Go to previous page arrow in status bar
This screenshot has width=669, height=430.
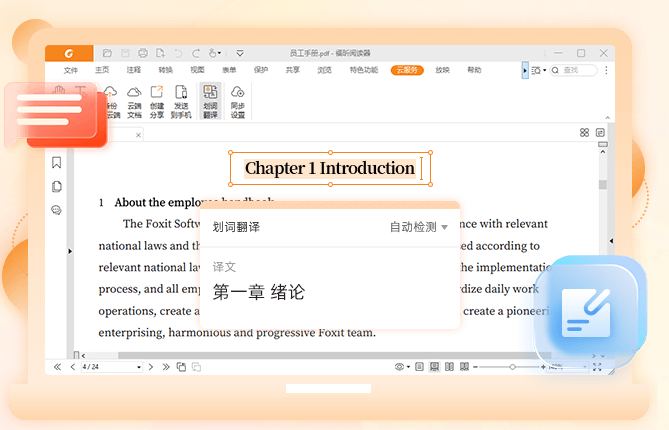pos(73,367)
